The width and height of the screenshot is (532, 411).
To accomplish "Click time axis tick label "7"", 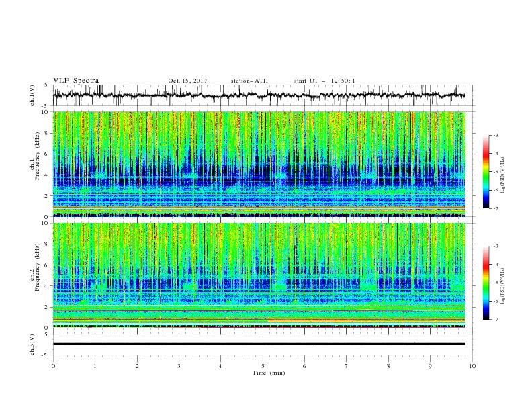I will click(347, 366).
